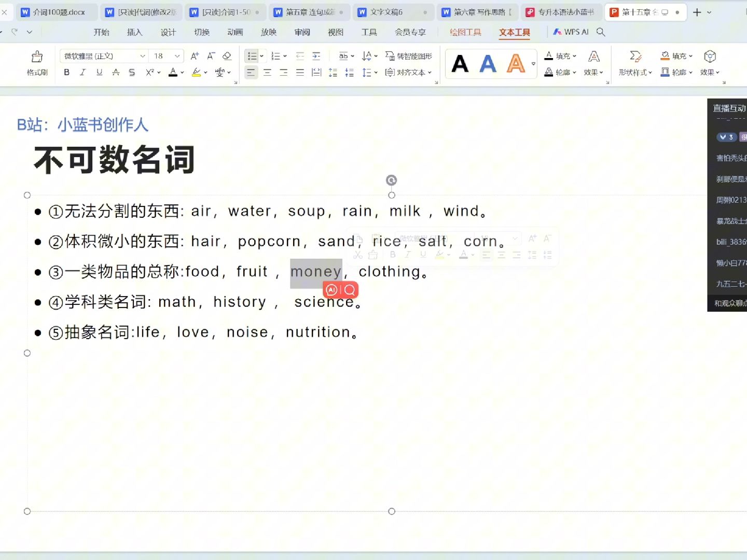Screen dimensions: 747x560
Task: Decrease paragraph spacing icon
Action: pos(350,73)
